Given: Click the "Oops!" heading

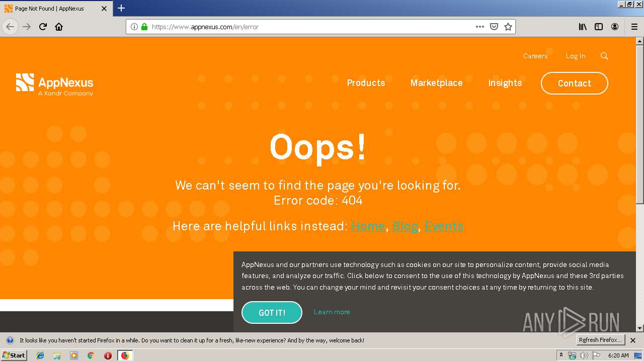Looking at the screenshot, I should point(318,147).
